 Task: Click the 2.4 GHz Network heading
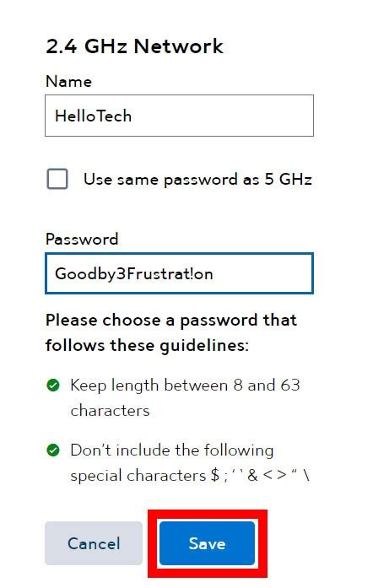point(134,46)
